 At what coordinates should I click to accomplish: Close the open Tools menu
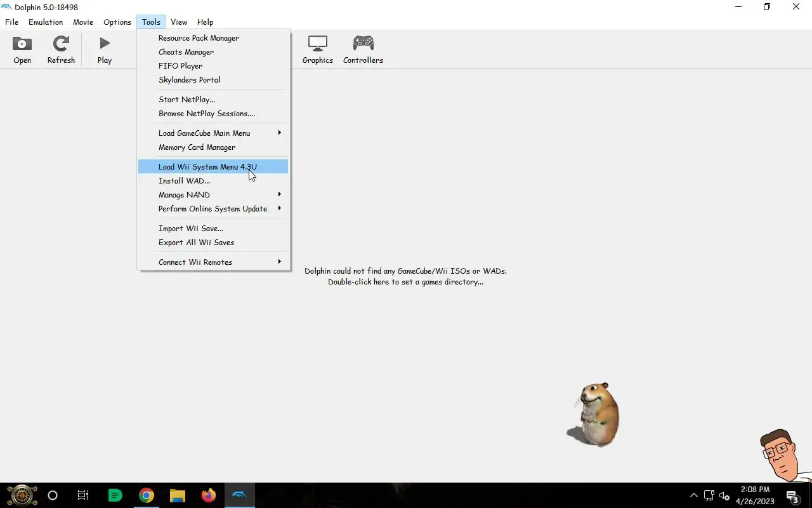pos(151,22)
